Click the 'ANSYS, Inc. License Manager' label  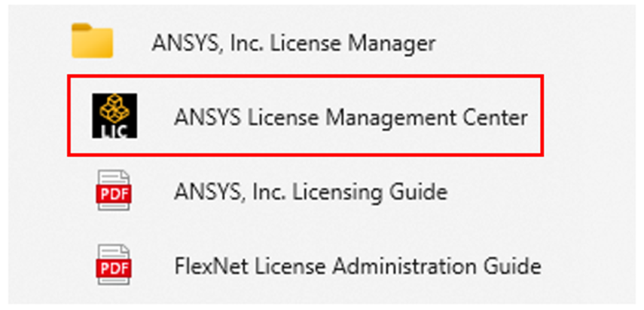(x=294, y=43)
